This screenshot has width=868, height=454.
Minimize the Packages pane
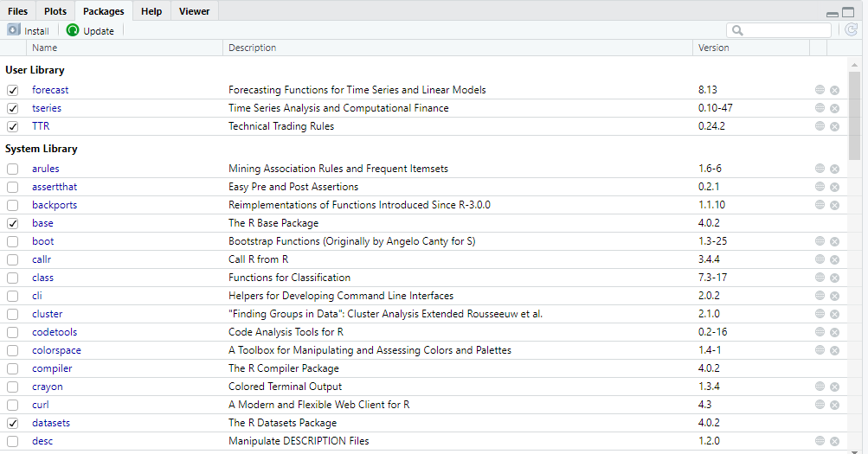pyautogui.click(x=832, y=13)
